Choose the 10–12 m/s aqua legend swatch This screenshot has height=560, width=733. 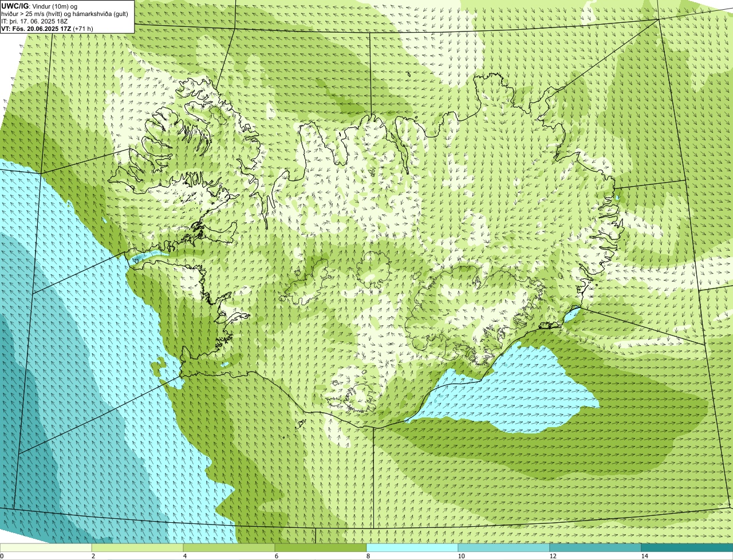[x=504, y=547]
